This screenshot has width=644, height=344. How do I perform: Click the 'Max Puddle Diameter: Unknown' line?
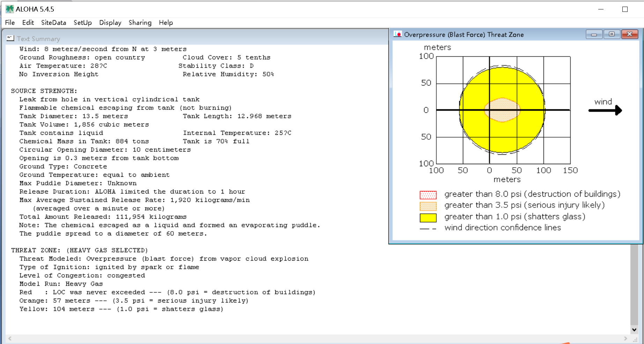[78, 183]
